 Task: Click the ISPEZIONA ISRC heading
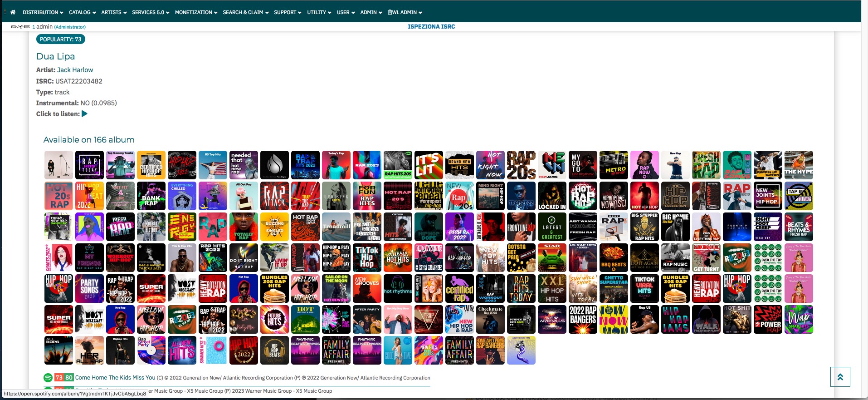pyautogui.click(x=431, y=27)
